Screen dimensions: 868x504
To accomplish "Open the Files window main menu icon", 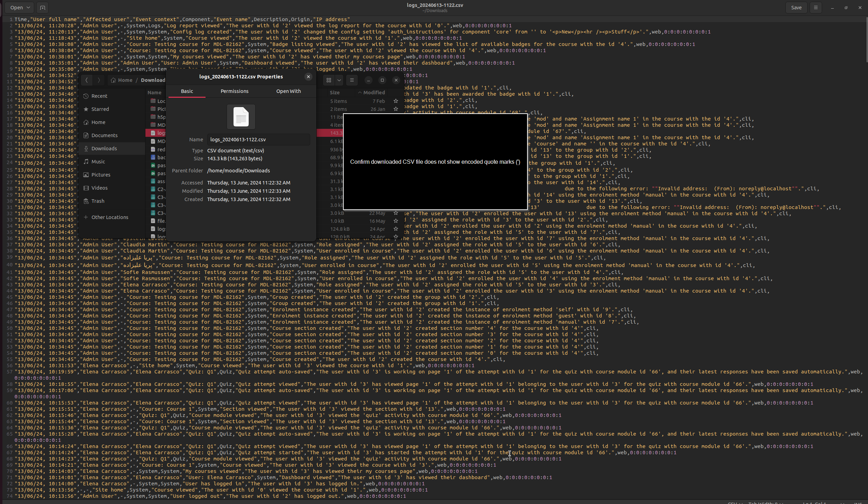I will (x=352, y=80).
